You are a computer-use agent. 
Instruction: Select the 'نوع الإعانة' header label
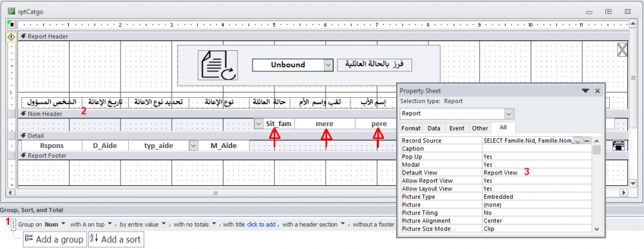point(219,102)
